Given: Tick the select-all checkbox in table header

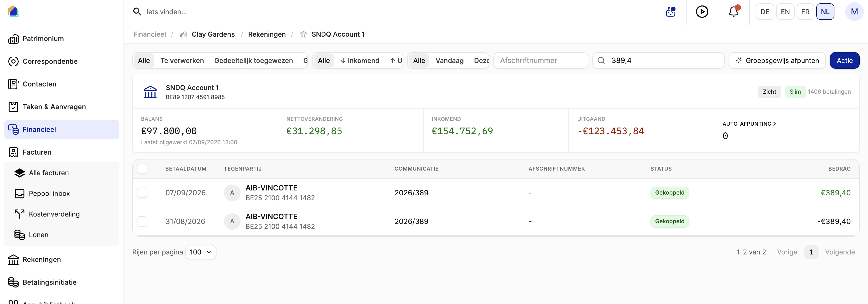Looking at the screenshot, I should click(142, 169).
